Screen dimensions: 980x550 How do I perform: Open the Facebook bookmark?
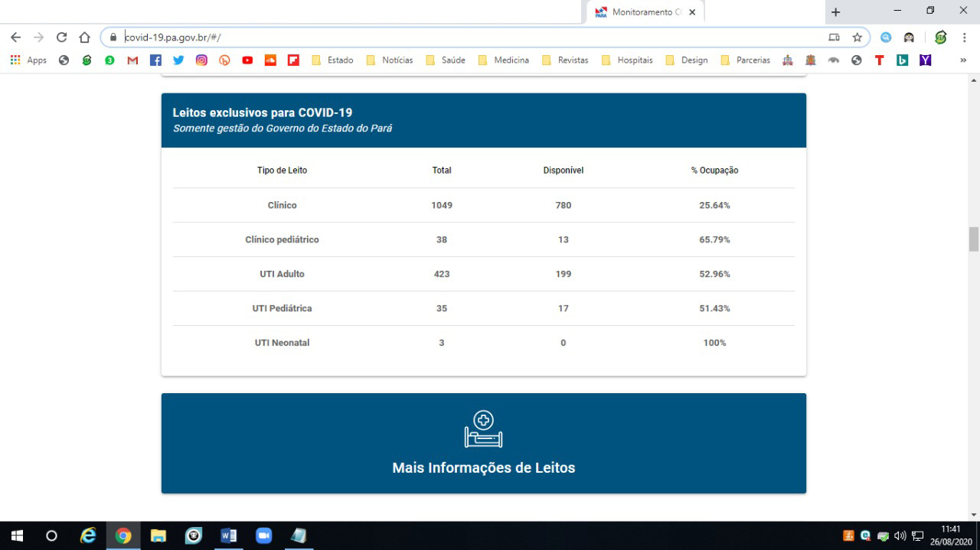click(155, 60)
